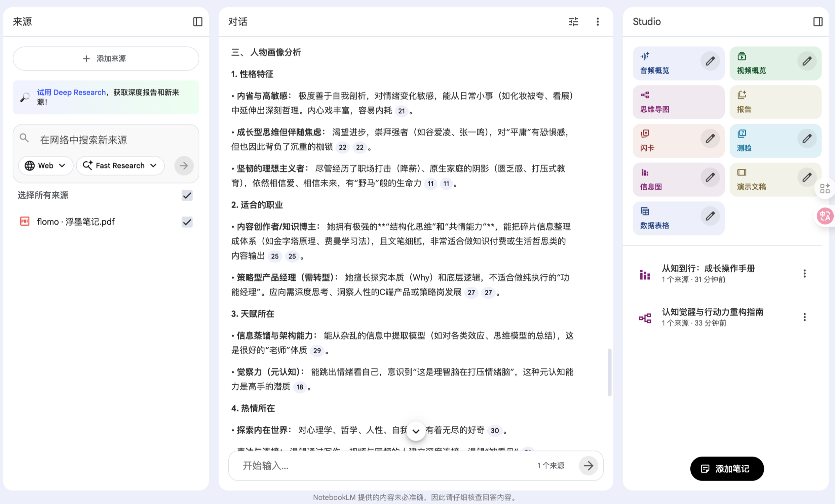The height and width of the screenshot is (504, 835).
Task: Open the 对话 three-dot menu
Action: (x=598, y=22)
